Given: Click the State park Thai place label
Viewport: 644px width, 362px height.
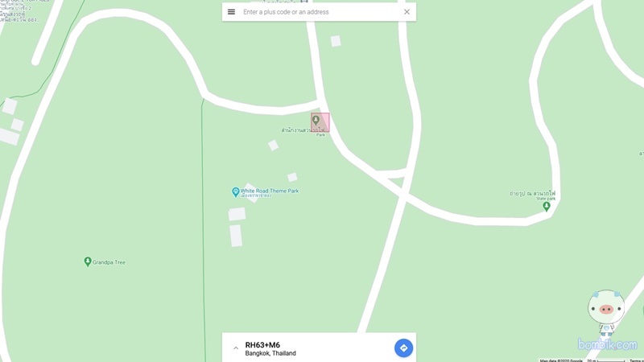Looking at the screenshot, I should tap(532, 193).
